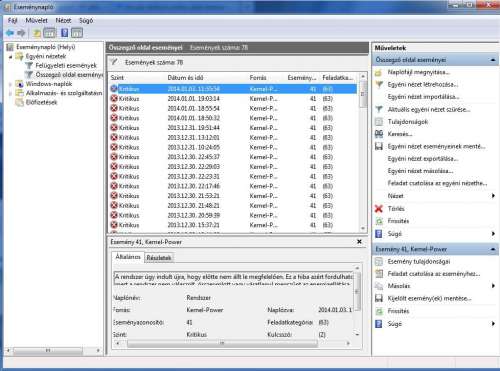
Task: Select the event dated 2013.12.30. 15:37:21
Action: [x=233, y=225]
